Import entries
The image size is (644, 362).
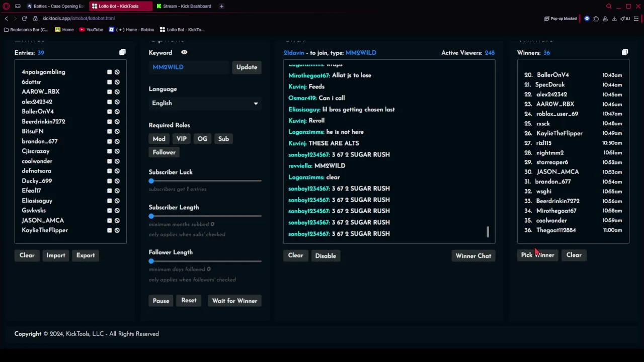[x=56, y=255]
